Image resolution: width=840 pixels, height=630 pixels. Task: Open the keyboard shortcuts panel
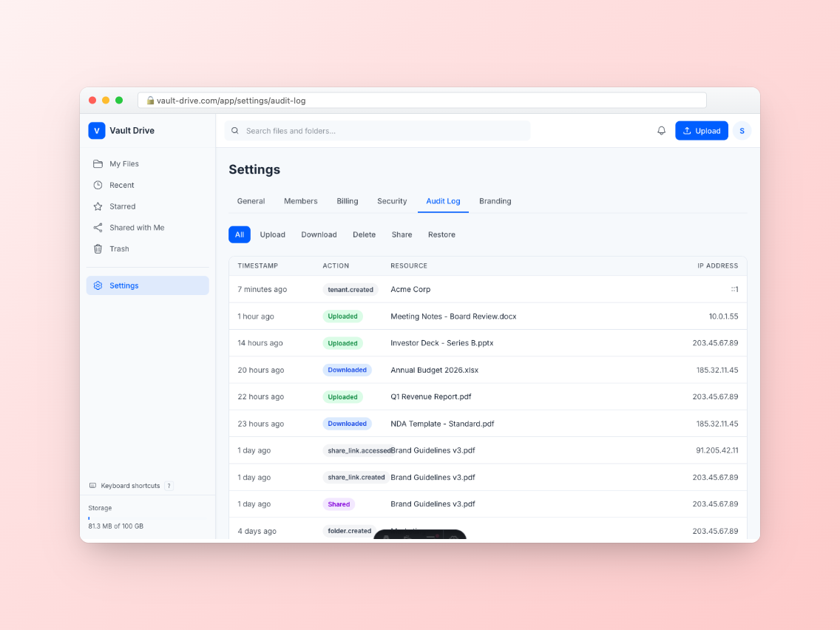click(x=131, y=486)
